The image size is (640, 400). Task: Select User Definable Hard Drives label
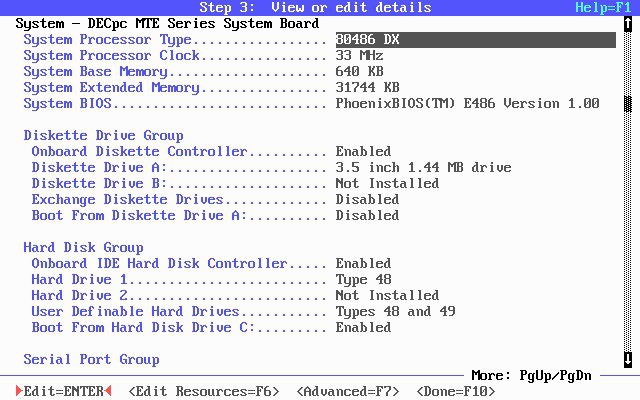pos(135,311)
